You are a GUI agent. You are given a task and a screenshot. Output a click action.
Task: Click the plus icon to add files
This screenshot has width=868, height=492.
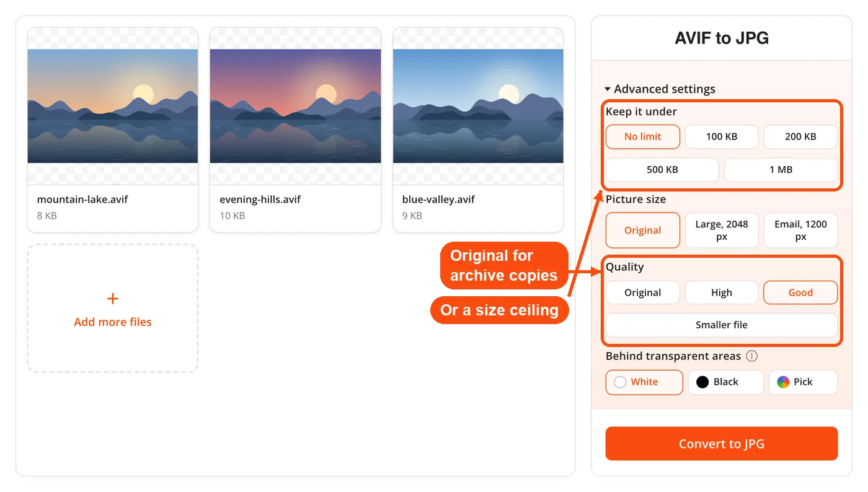coord(113,299)
